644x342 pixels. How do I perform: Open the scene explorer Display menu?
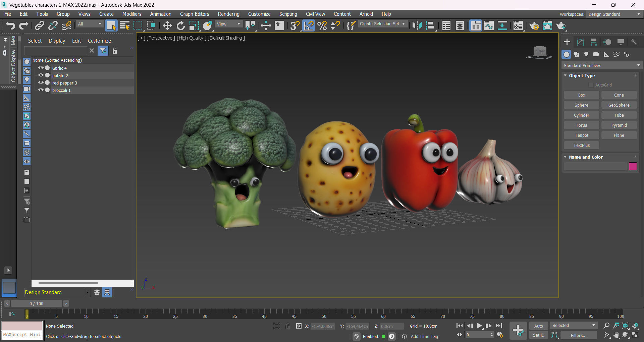57,41
